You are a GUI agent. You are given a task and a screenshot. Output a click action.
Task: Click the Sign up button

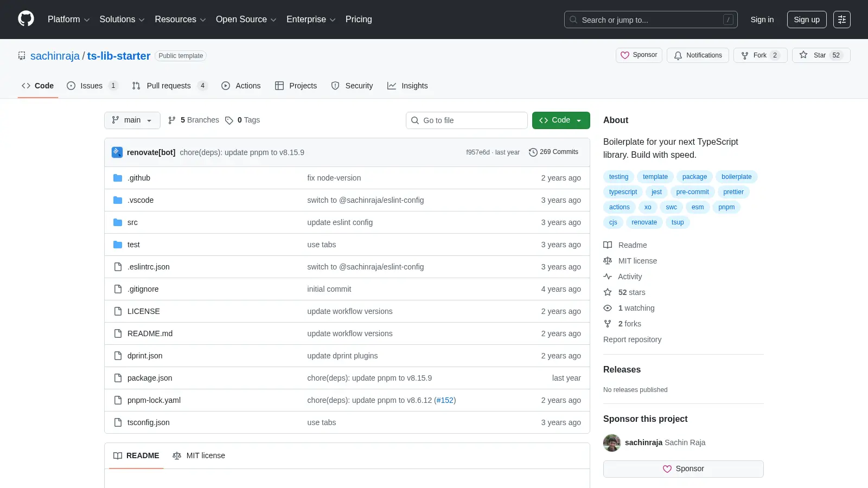point(807,20)
